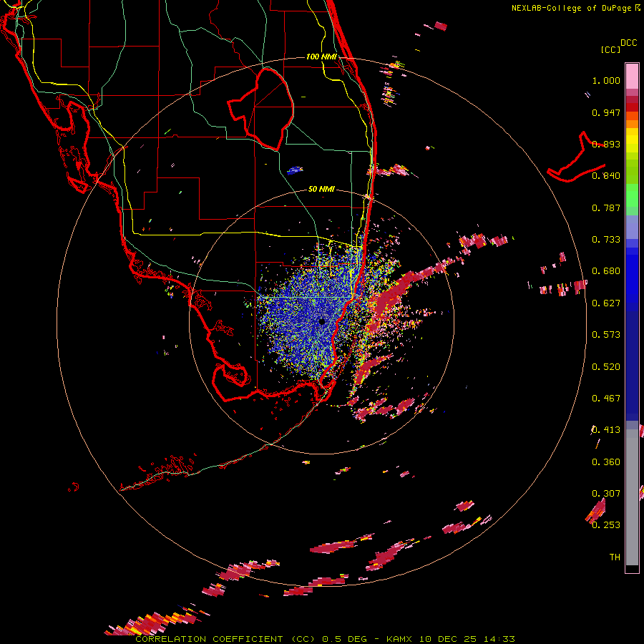Click the 0.467 scale value

click(606, 399)
